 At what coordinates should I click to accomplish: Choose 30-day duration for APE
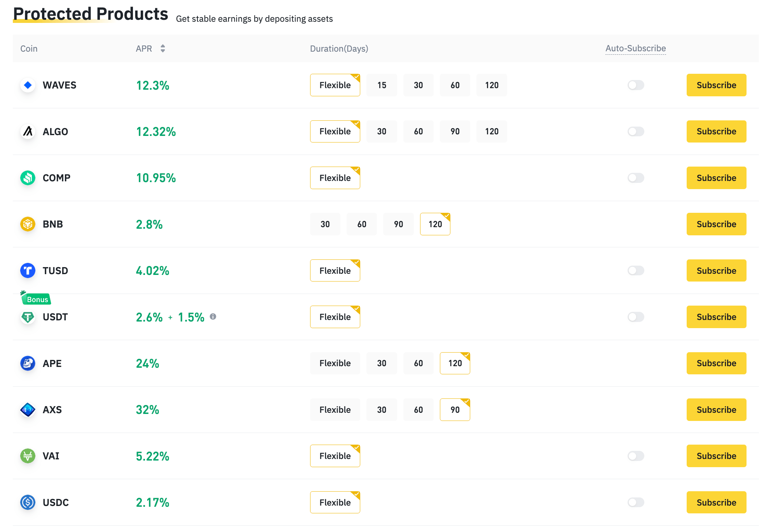[382, 363]
